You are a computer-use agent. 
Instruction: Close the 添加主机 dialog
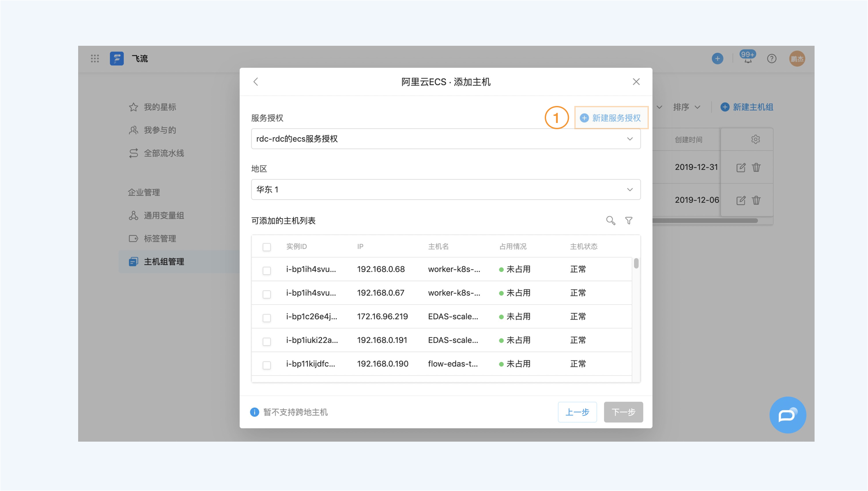(x=636, y=82)
